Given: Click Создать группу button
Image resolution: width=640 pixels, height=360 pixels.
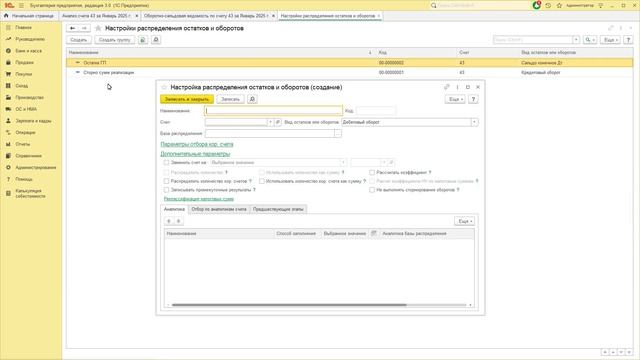Looking at the screenshot, I should tap(115, 40).
